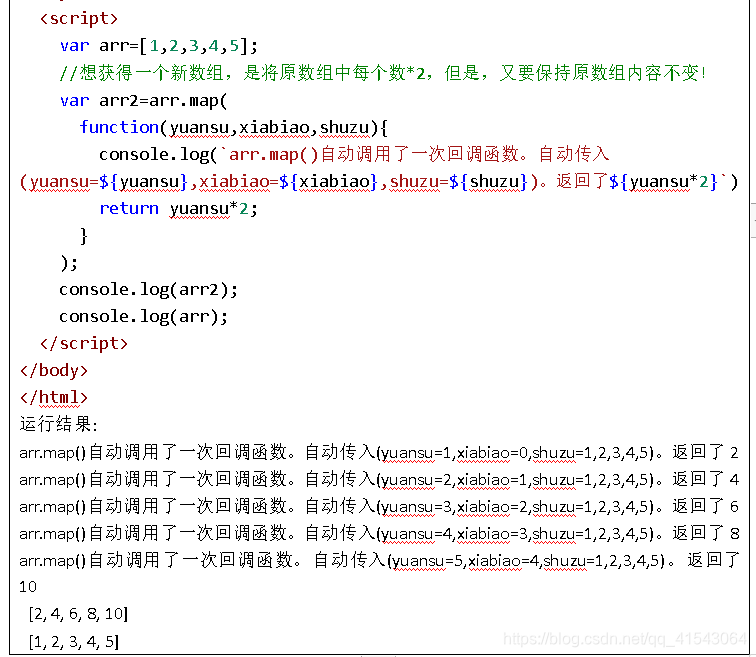This screenshot has width=756, height=657.
Task: Click the output line with yuansu=4,xiabiao=3
Action: 379,533
